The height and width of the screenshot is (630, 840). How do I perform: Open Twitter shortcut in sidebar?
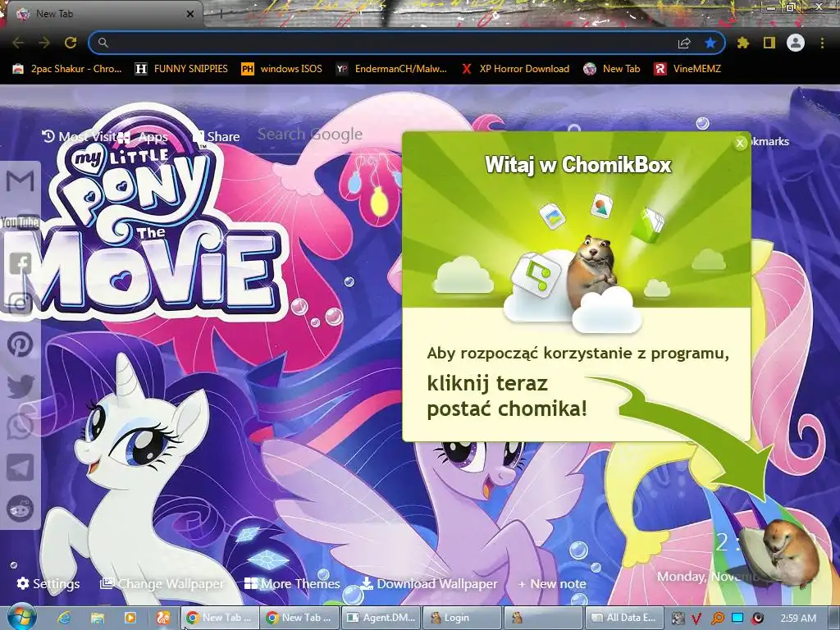21,386
